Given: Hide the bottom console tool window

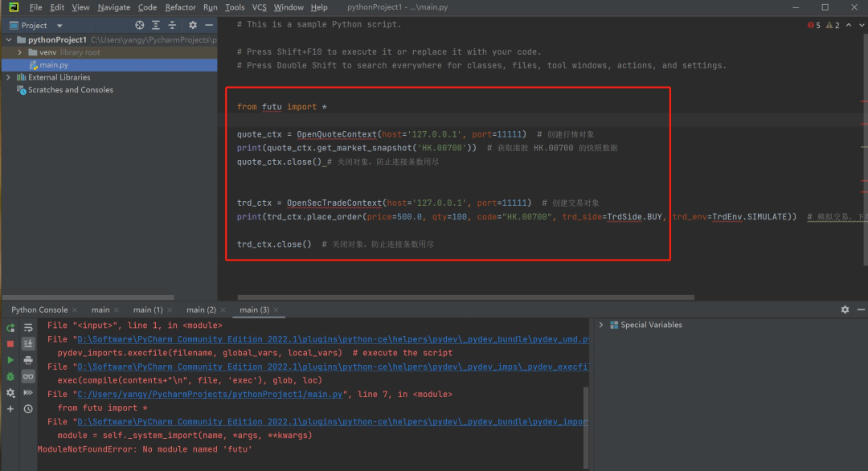Looking at the screenshot, I should pyautogui.click(x=861, y=310).
